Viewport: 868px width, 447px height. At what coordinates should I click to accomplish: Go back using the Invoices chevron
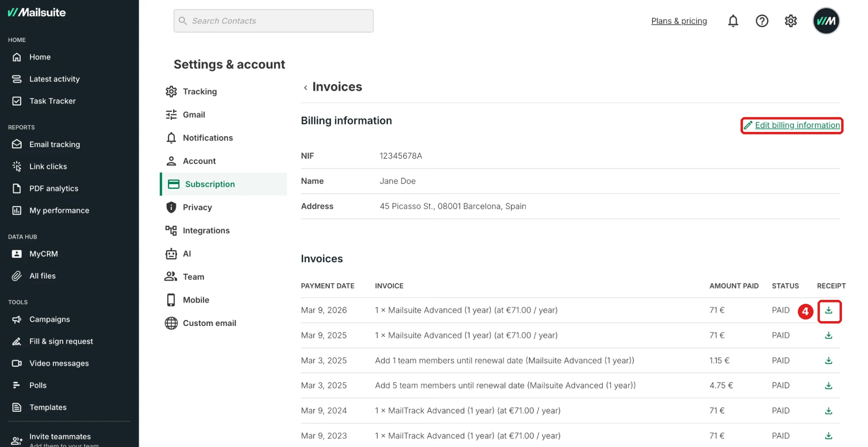point(306,87)
